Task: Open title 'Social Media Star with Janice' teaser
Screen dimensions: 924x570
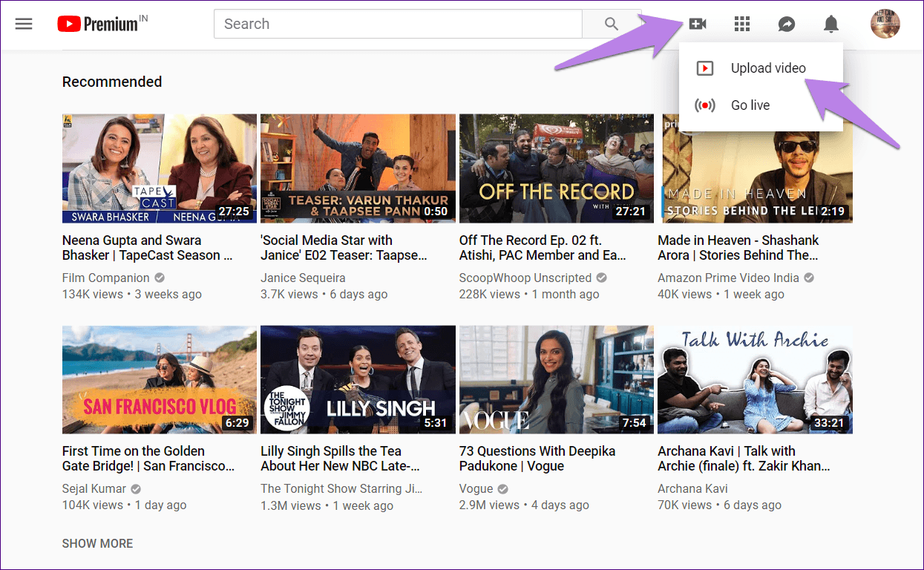Action: point(344,248)
